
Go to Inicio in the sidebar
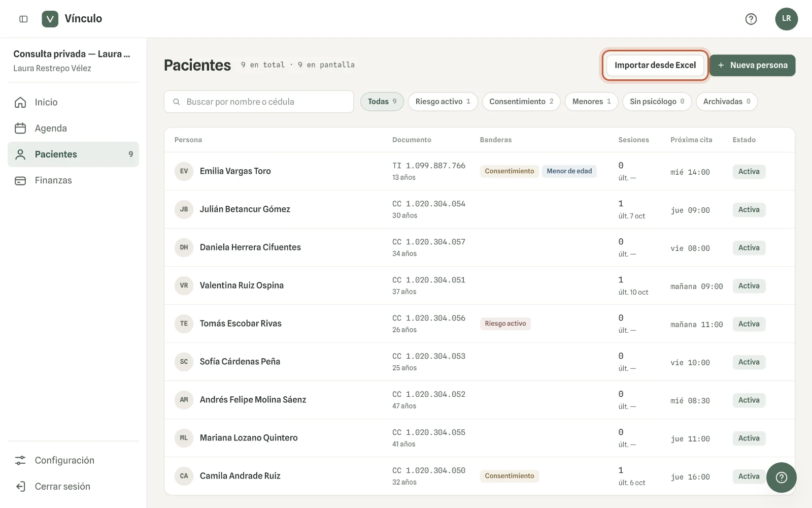pos(73,102)
